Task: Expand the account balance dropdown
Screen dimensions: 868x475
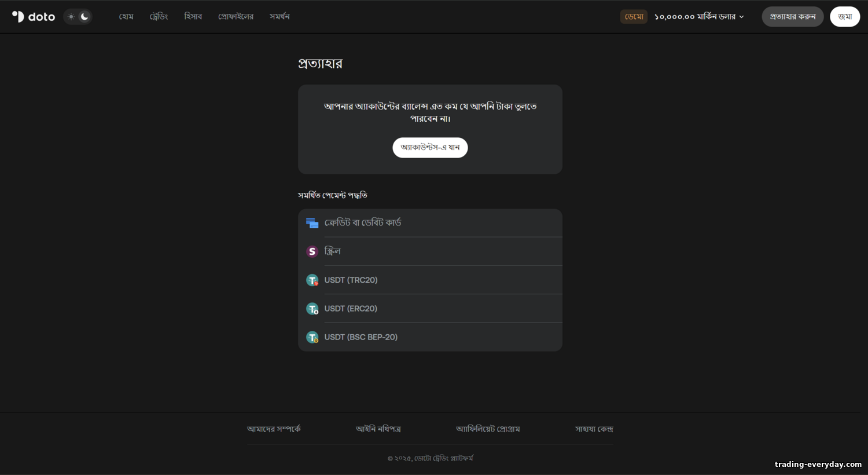Action: 741,17
